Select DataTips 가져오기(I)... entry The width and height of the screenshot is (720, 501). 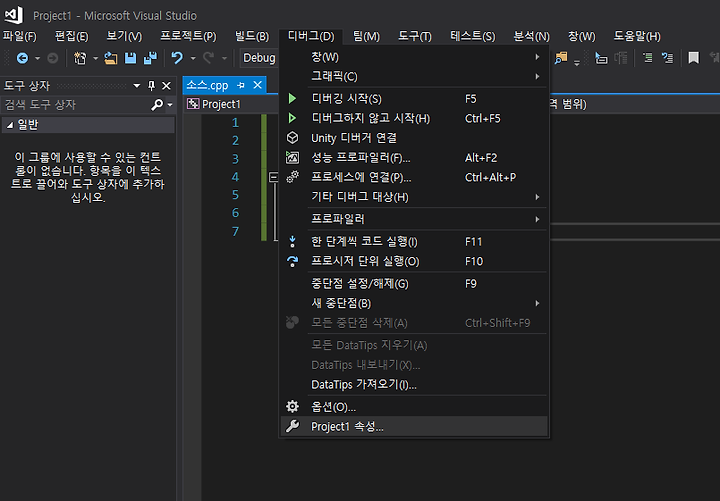pos(414,384)
